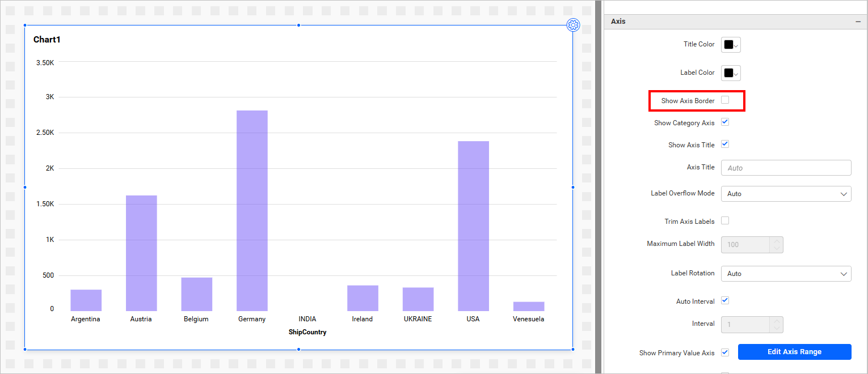Turn off the Auto Interval checkbox
The image size is (868, 374).
pos(725,301)
